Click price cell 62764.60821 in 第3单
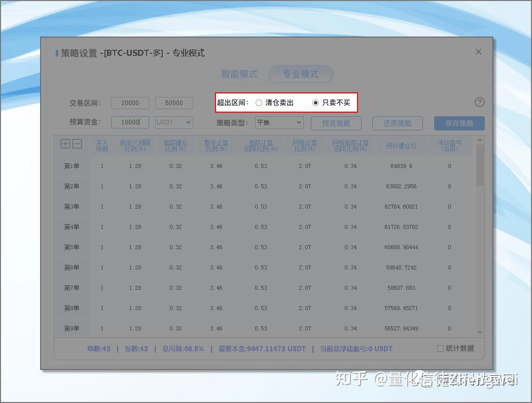This screenshot has width=532, height=403. pos(401,207)
